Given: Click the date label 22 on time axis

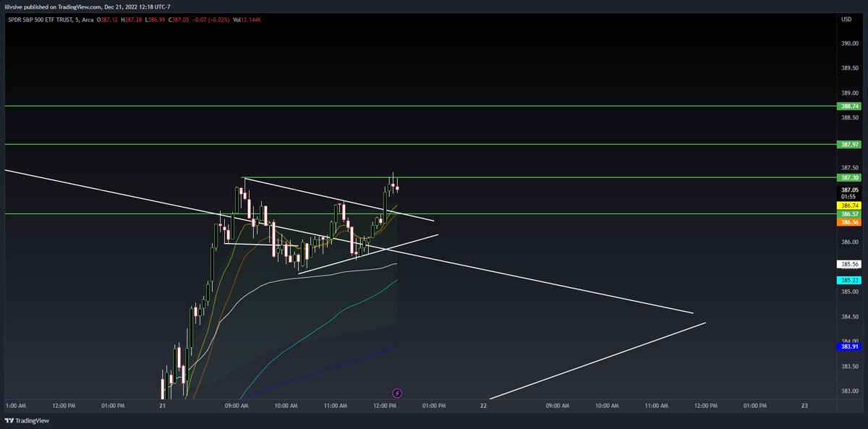Looking at the screenshot, I should [483, 407].
